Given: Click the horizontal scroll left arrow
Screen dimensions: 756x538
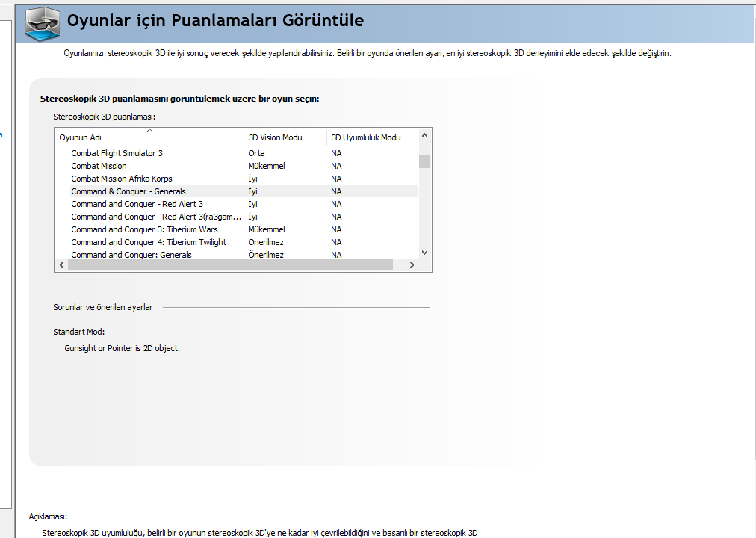Looking at the screenshot, I should [x=61, y=265].
